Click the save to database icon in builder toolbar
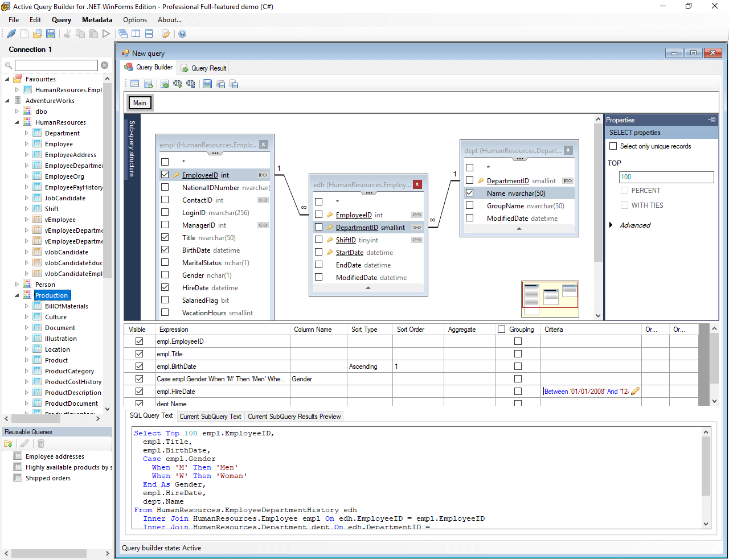The height and width of the screenshot is (560, 729). [x=234, y=84]
